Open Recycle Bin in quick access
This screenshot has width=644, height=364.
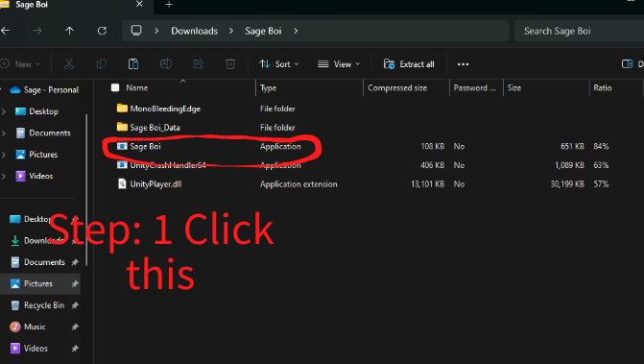(43, 305)
